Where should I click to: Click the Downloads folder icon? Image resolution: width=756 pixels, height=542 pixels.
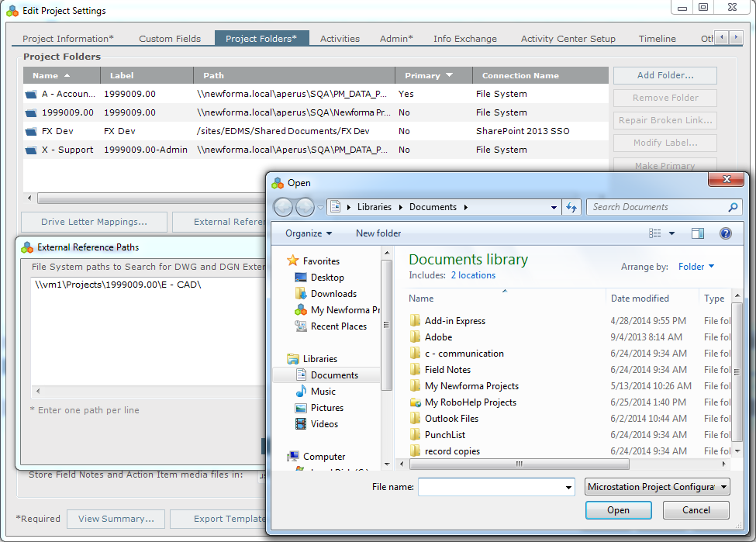tap(300, 294)
